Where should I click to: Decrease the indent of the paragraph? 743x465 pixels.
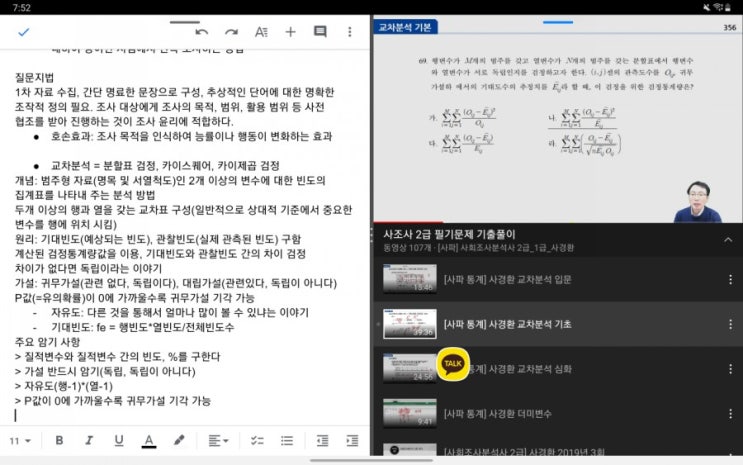[x=322, y=441]
